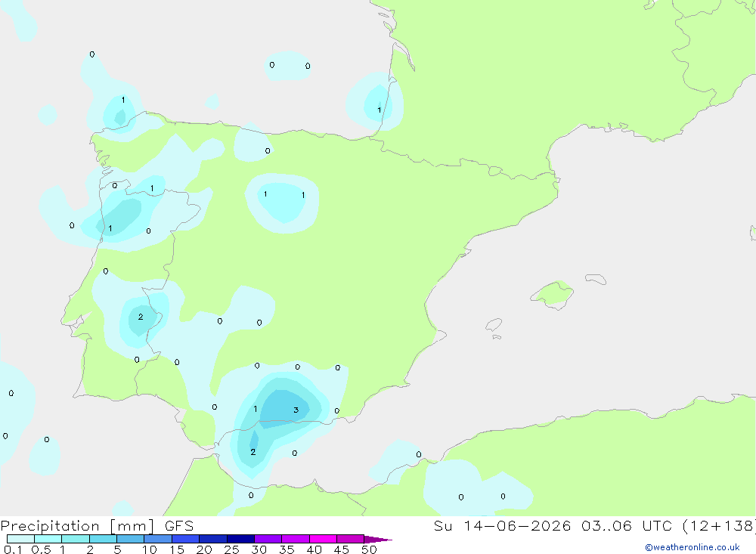The image size is (756, 554).
Task: Select the 5–10 mm blue legend segment
Action: (131, 539)
